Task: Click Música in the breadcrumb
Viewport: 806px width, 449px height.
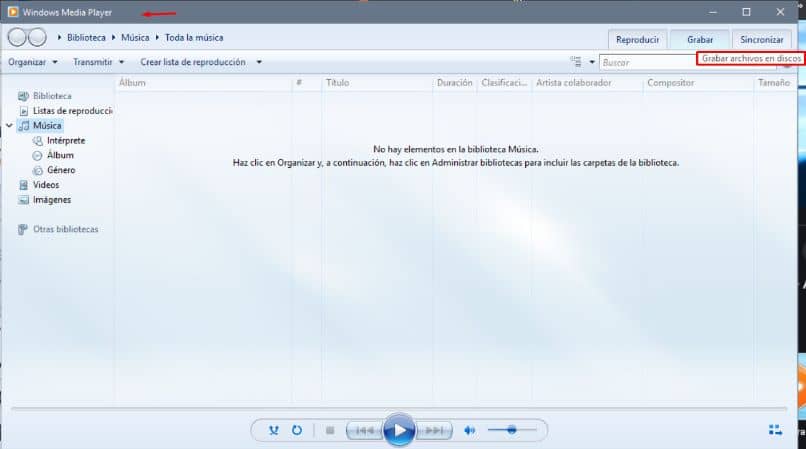Action: (x=135, y=38)
